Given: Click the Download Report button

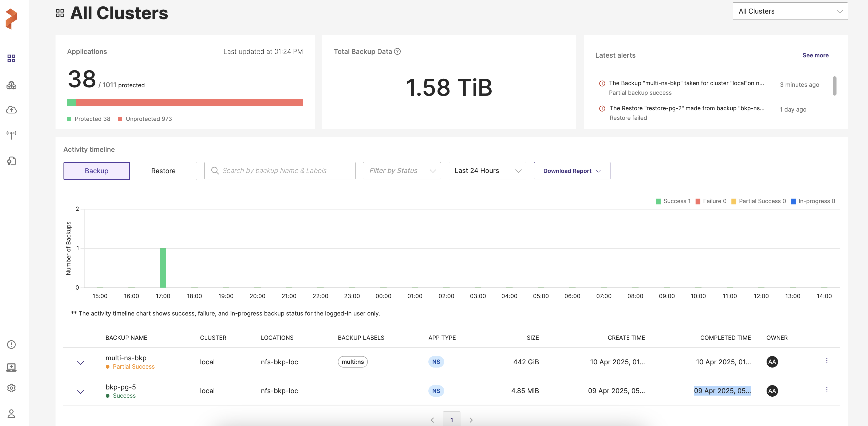Looking at the screenshot, I should click(572, 171).
